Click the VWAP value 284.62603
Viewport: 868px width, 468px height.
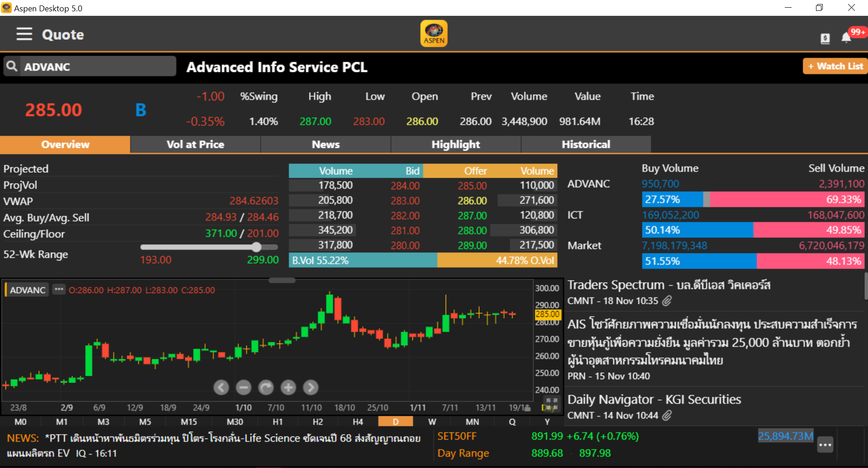tap(254, 201)
